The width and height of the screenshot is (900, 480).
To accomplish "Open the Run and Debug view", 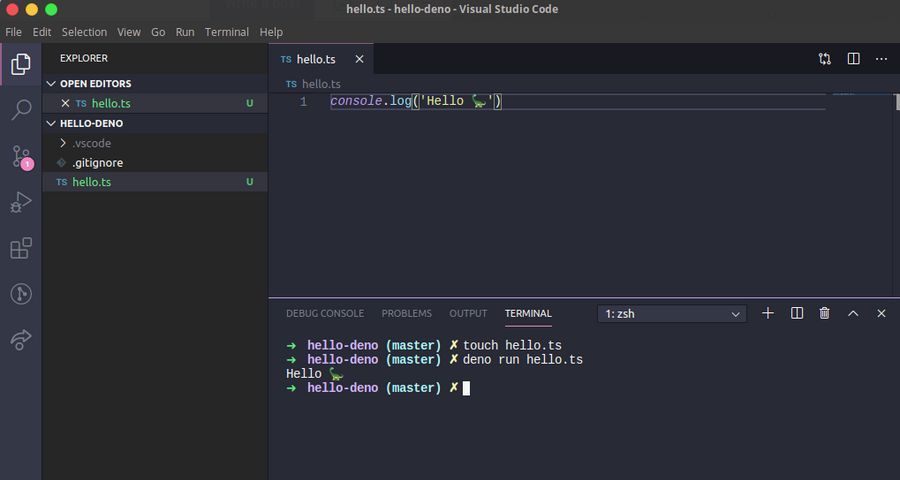I will coord(21,202).
